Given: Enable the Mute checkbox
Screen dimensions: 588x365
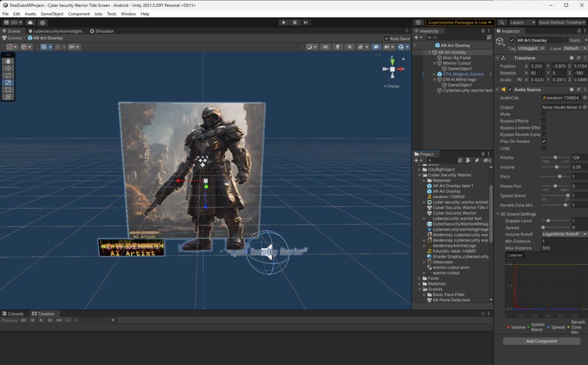Looking at the screenshot, I should click(544, 114).
